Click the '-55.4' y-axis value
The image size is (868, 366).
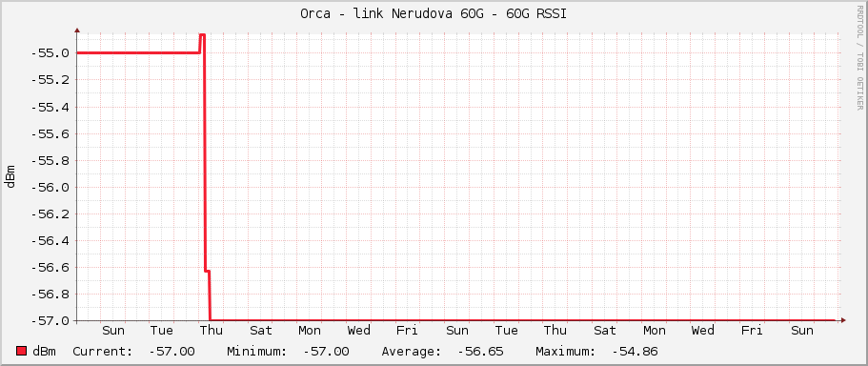pyautogui.click(x=50, y=107)
